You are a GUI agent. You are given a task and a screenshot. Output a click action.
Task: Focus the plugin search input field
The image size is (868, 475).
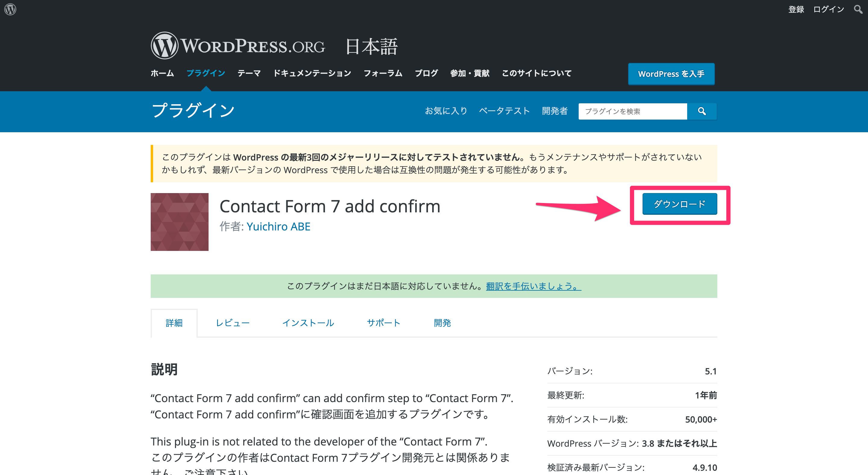pyautogui.click(x=633, y=111)
